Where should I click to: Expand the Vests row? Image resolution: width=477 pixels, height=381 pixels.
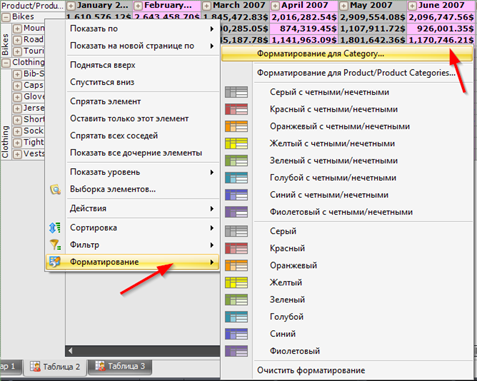[17, 154]
